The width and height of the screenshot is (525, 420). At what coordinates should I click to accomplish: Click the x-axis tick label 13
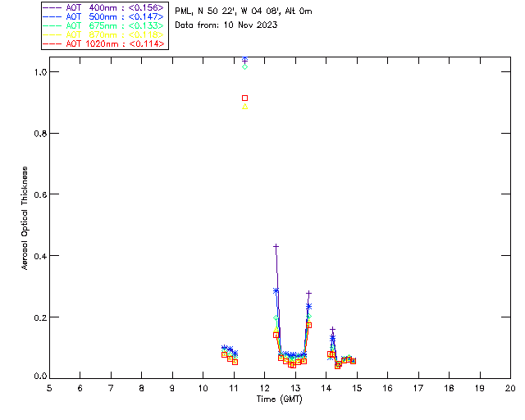(x=295, y=388)
